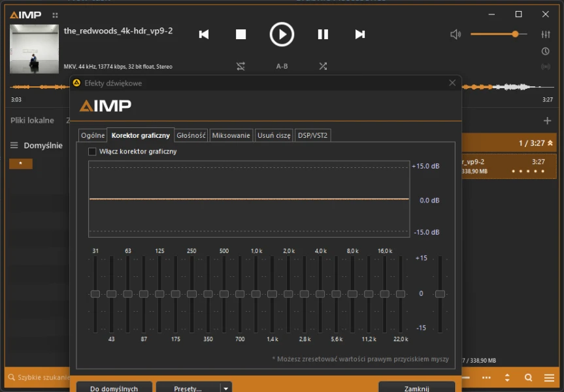Image resolution: width=564 pixels, height=392 pixels.
Task: Mute sound using the speaker icon
Action: click(456, 34)
